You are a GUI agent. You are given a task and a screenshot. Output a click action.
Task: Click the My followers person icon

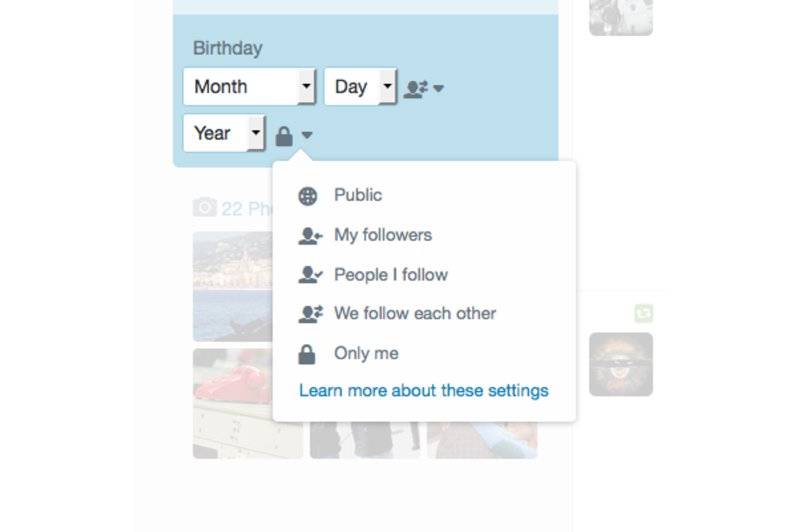(x=309, y=236)
